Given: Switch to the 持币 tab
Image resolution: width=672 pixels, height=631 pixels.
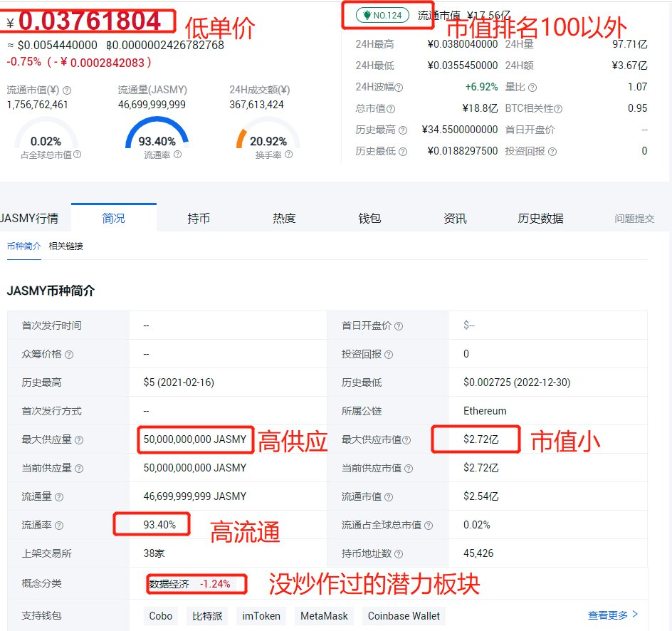Looking at the screenshot, I should [x=199, y=218].
